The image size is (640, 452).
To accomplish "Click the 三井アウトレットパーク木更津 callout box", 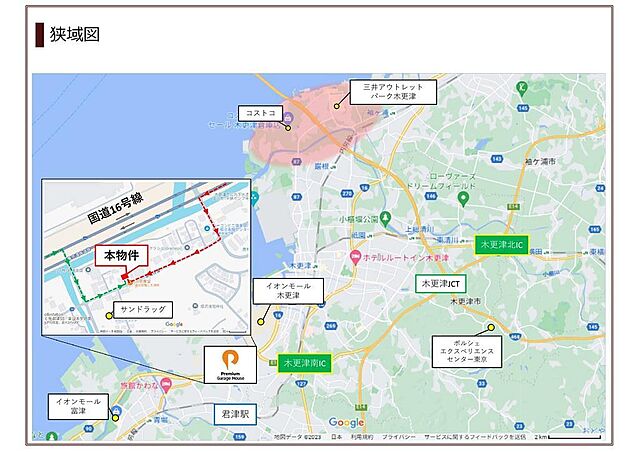I will pos(393,94).
